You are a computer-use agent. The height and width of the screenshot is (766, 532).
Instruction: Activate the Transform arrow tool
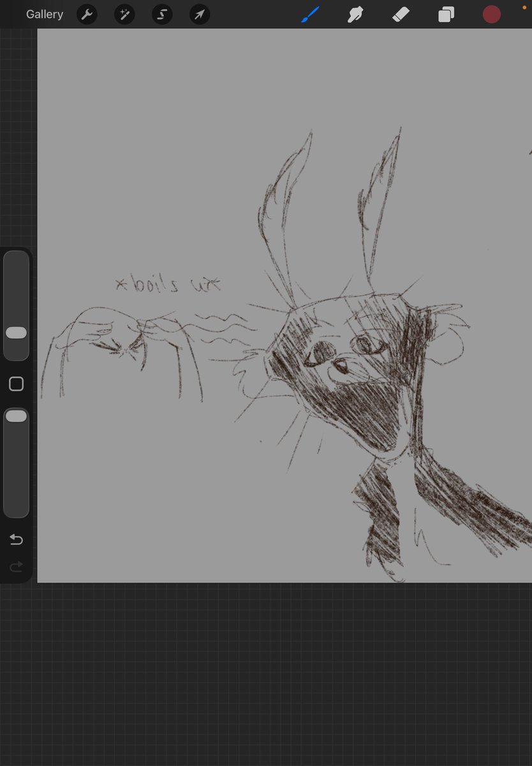pyautogui.click(x=200, y=14)
